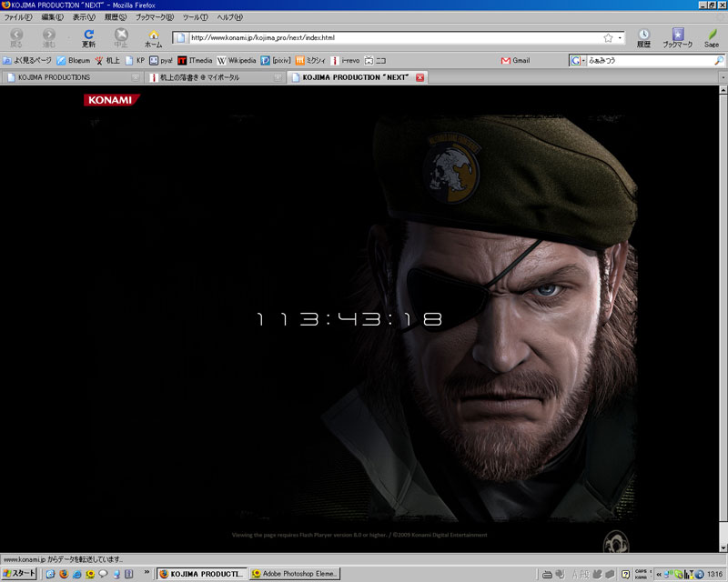Click the IME input mode 'A' indicator
The height and width of the screenshot is (582, 728).
coord(575,575)
